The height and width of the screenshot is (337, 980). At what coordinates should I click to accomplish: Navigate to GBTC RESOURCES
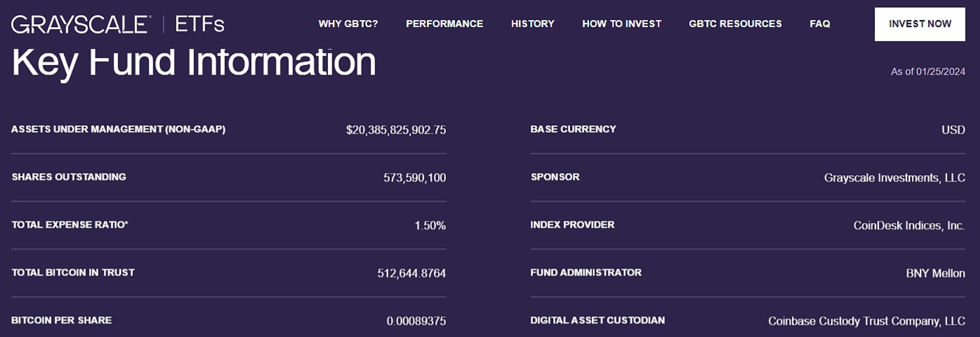pyautogui.click(x=735, y=24)
